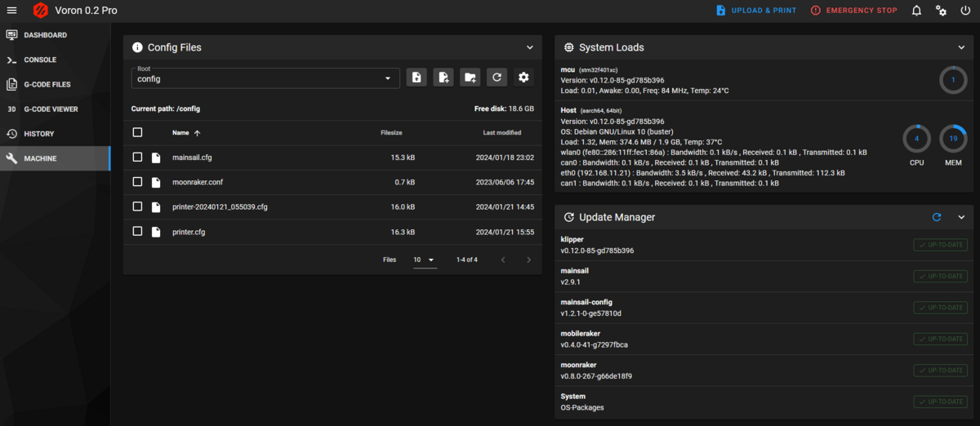Click the mcu load gauge
Image resolution: width=980 pixels, height=426 pixels.
pos(953,80)
